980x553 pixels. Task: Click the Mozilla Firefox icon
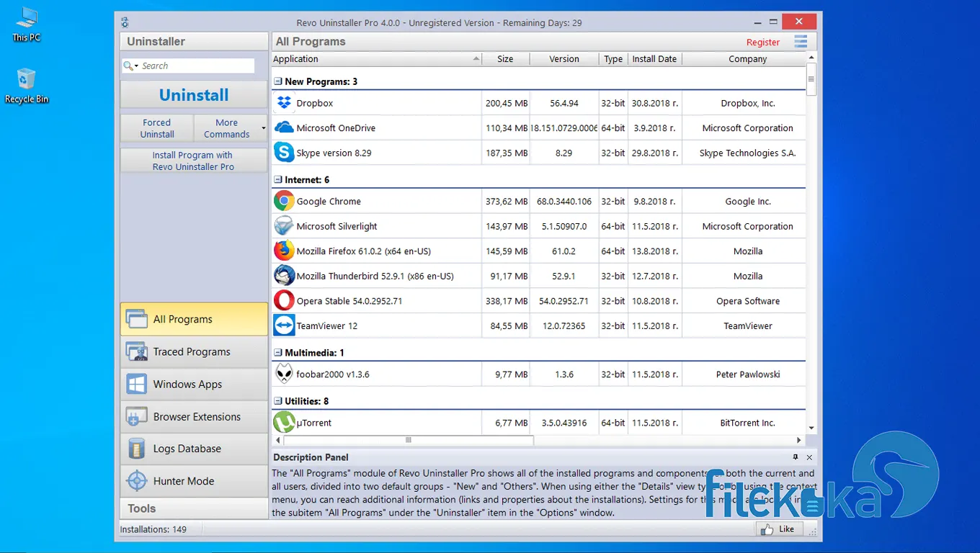coord(284,251)
